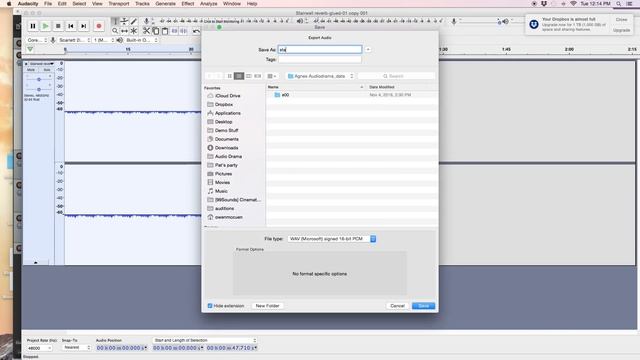The width and height of the screenshot is (640, 360).
Task: Solo the audio track
Action: (47, 70)
